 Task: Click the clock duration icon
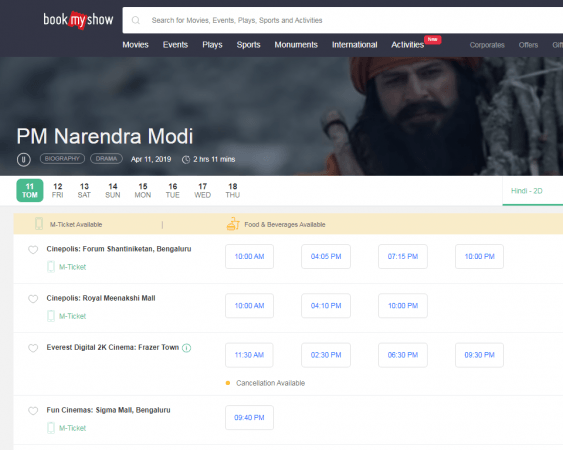tap(186, 159)
